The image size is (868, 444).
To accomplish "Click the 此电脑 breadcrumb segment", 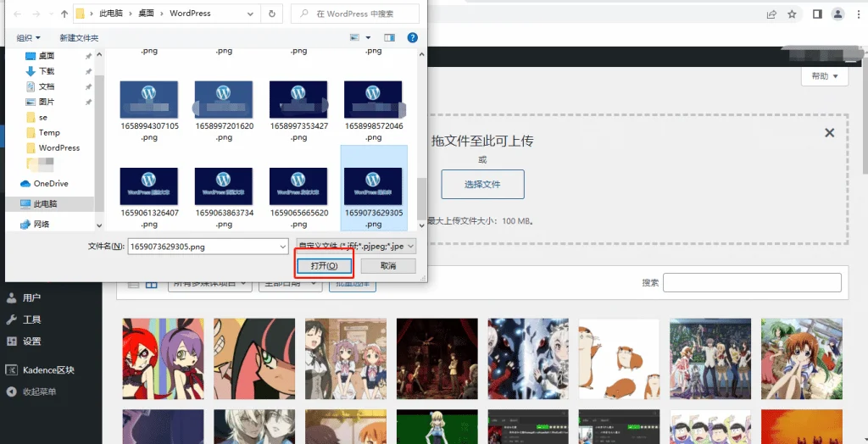I will pyautogui.click(x=111, y=14).
